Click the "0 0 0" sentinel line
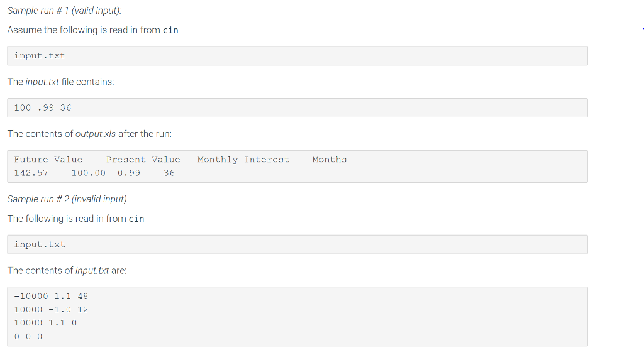This screenshot has width=644, height=355. click(28, 336)
